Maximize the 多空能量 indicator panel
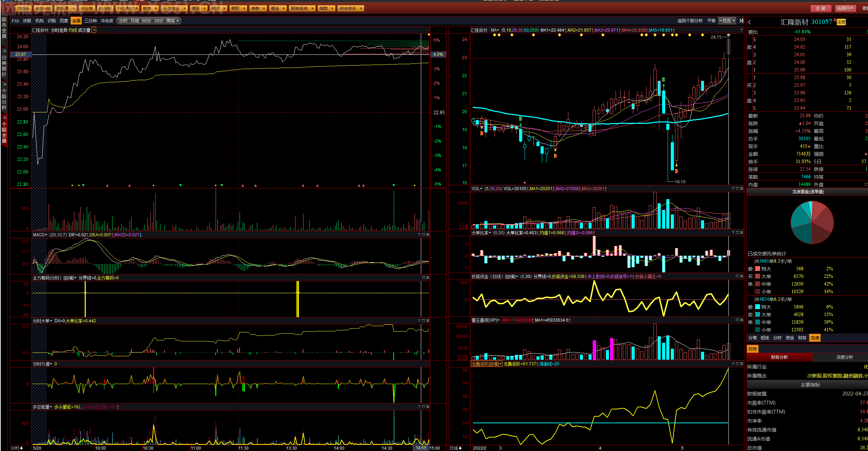The width and height of the screenshot is (868, 451). pyautogui.click(x=424, y=407)
